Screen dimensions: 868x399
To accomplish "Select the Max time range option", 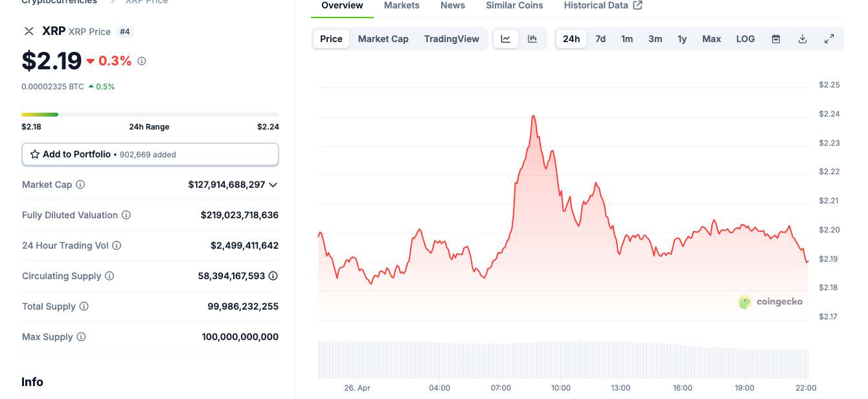I will point(711,39).
